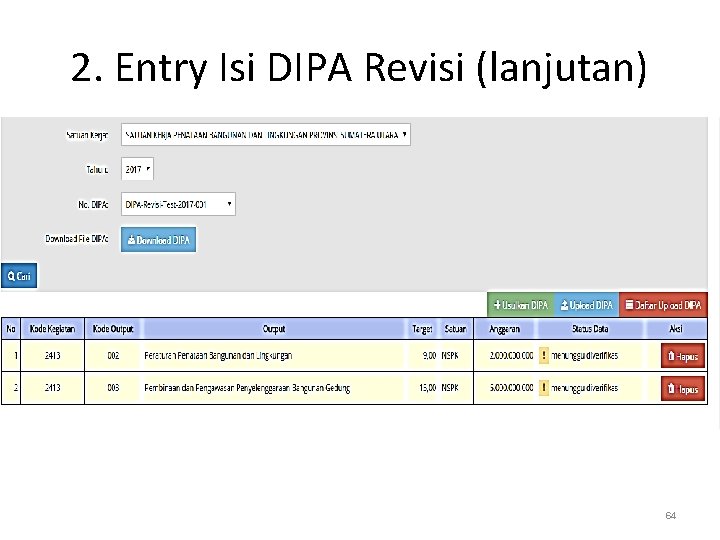Click the Kode Kegiatan 2413 in row 1
Image resolution: width=720 pixels, height=540 pixels.
(52, 355)
